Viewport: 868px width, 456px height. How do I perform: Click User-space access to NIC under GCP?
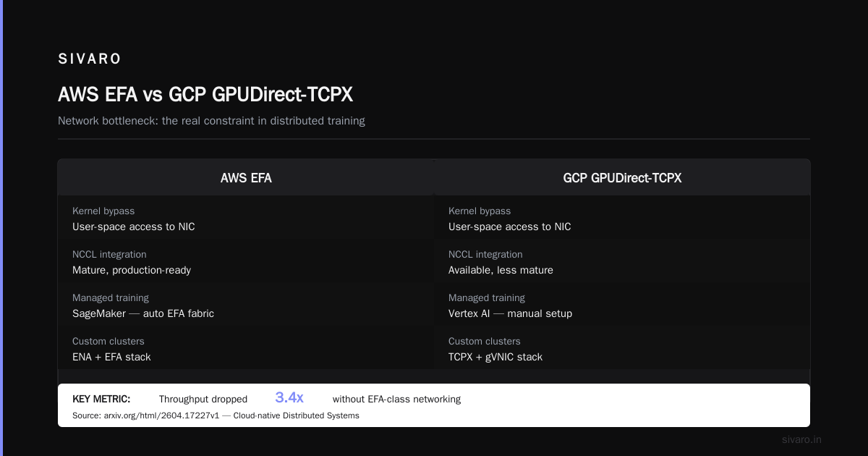pyautogui.click(x=510, y=227)
